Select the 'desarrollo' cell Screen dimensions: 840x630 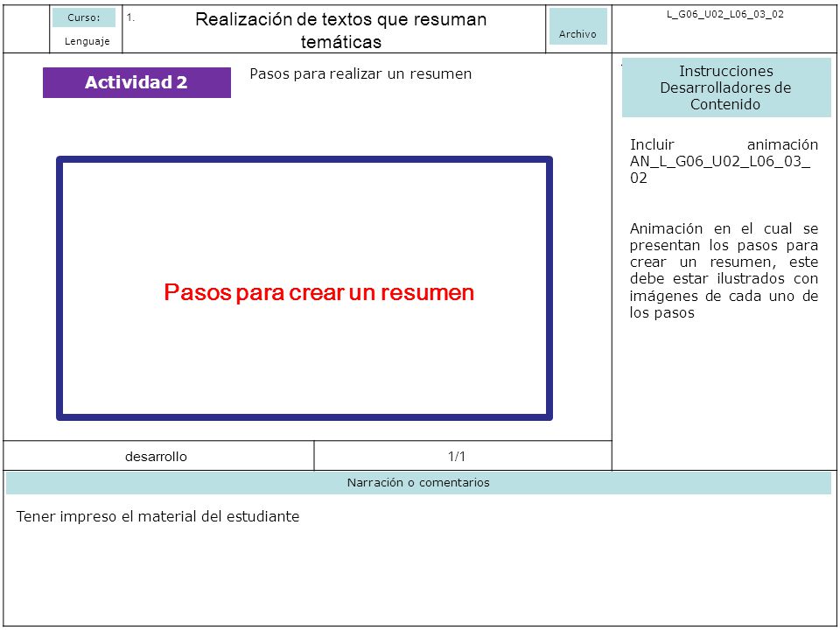(x=158, y=456)
